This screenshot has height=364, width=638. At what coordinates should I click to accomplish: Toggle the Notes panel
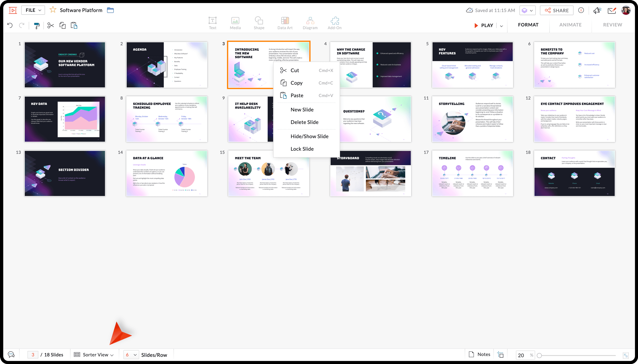pyautogui.click(x=479, y=354)
